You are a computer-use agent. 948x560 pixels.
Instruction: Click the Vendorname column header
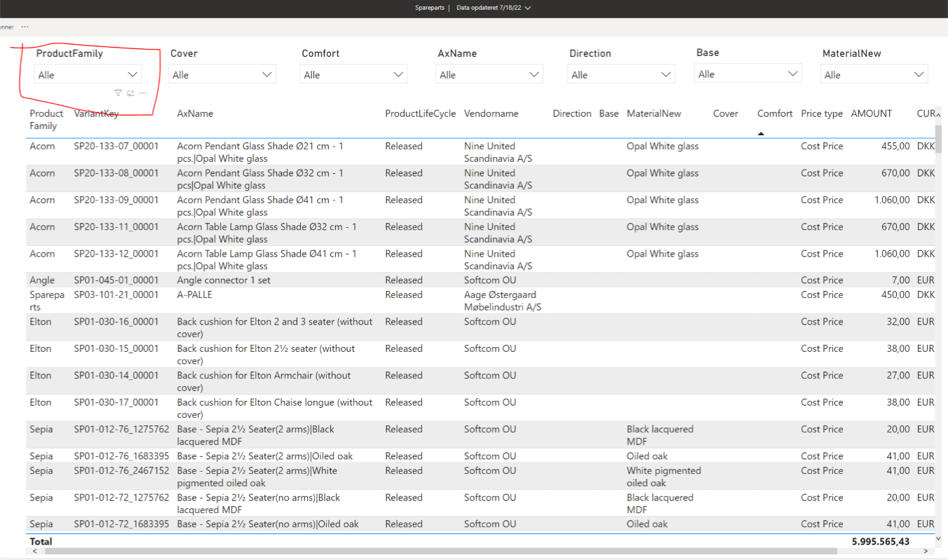click(x=491, y=114)
